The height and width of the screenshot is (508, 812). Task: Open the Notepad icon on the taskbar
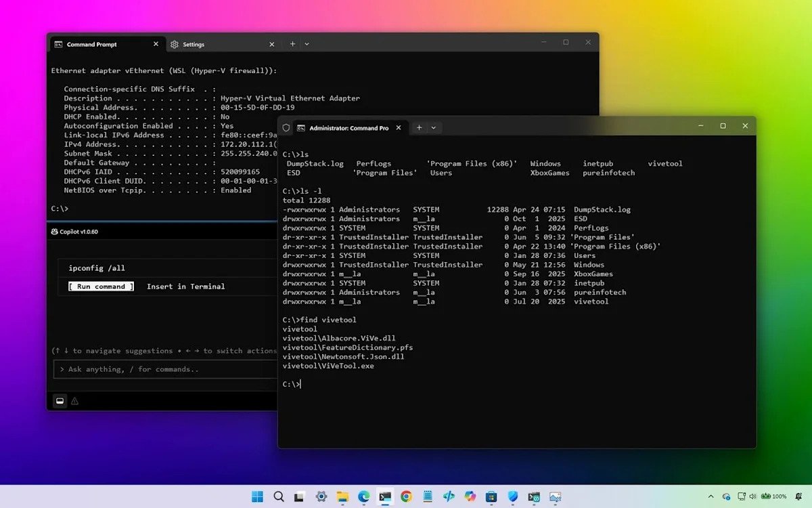click(427, 496)
